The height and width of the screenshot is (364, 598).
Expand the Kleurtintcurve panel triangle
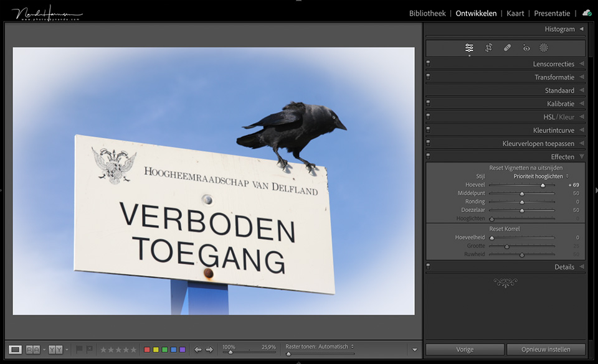[582, 130]
